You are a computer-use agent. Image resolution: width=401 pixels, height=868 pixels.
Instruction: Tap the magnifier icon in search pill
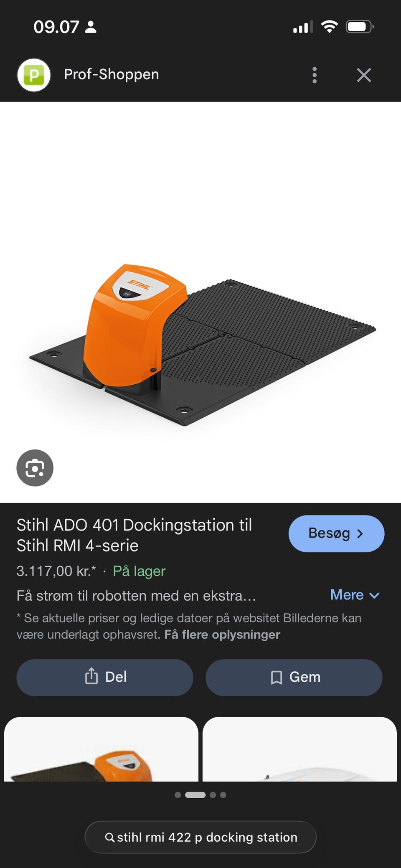click(109, 837)
